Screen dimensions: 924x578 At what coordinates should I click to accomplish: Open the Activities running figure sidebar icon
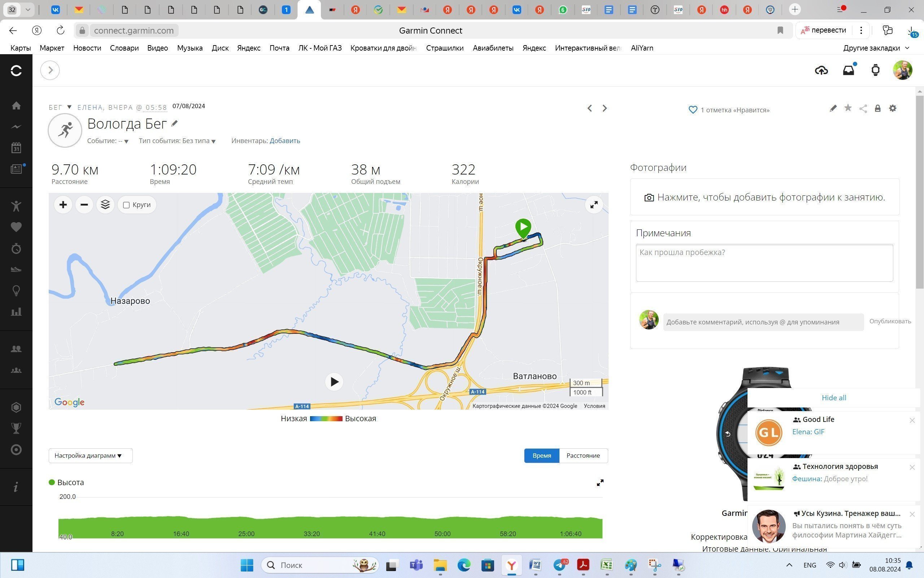tap(16, 206)
